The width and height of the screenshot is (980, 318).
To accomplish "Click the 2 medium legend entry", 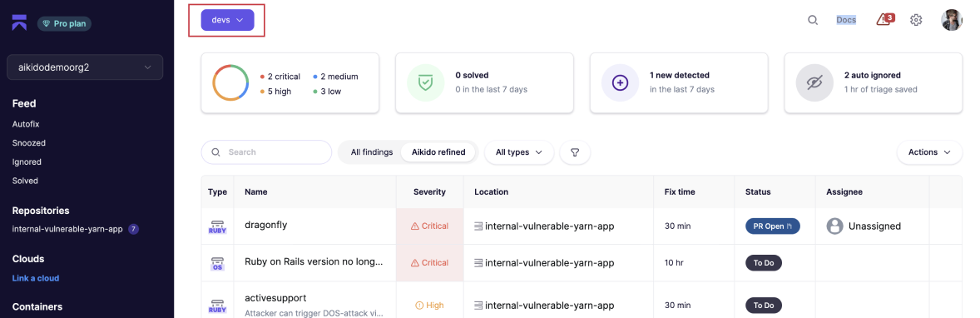I will pos(335,77).
